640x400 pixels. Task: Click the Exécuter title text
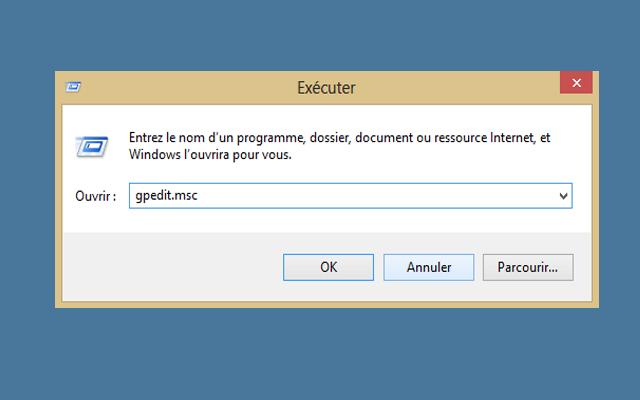click(326, 88)
